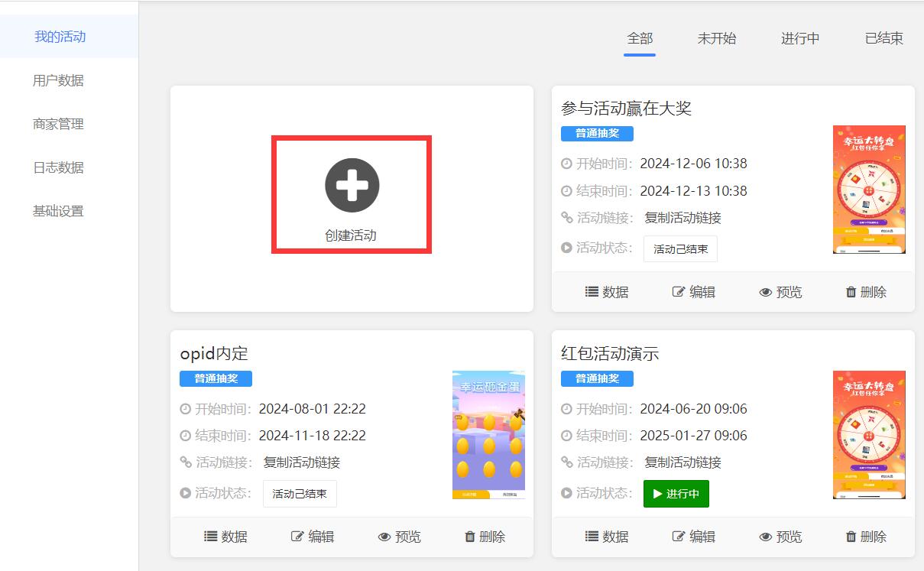Screen dimensions: 924x571
Task: Click the 删除 trash icon for opid内定
Action: tap(470, 536)
